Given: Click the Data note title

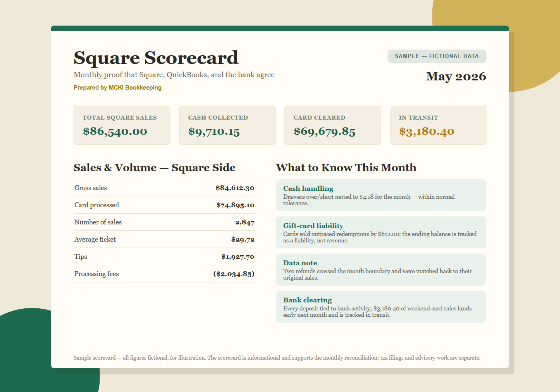Looking at the screenshot, I should (300, 263).
